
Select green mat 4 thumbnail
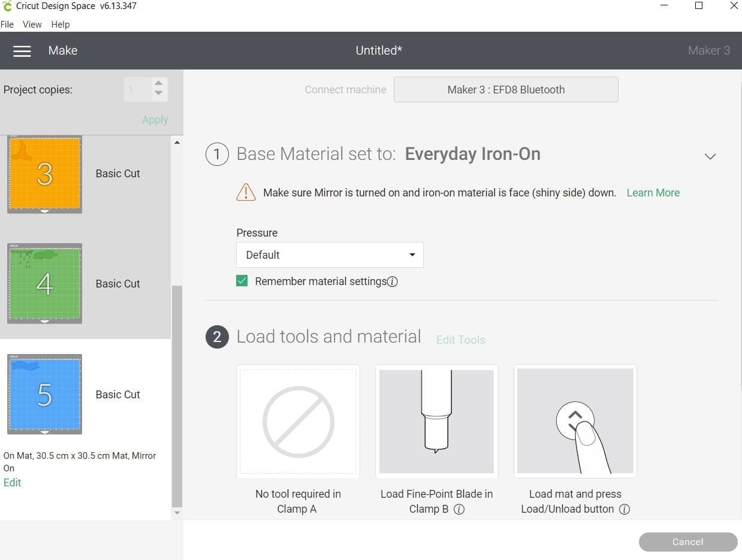[44, 283]
